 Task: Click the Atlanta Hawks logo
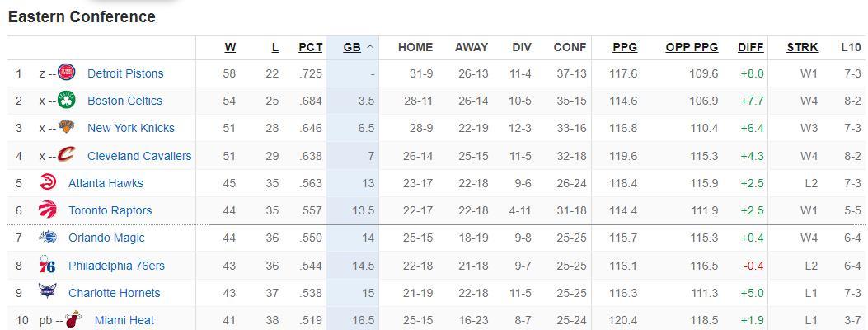coord(48,183)
